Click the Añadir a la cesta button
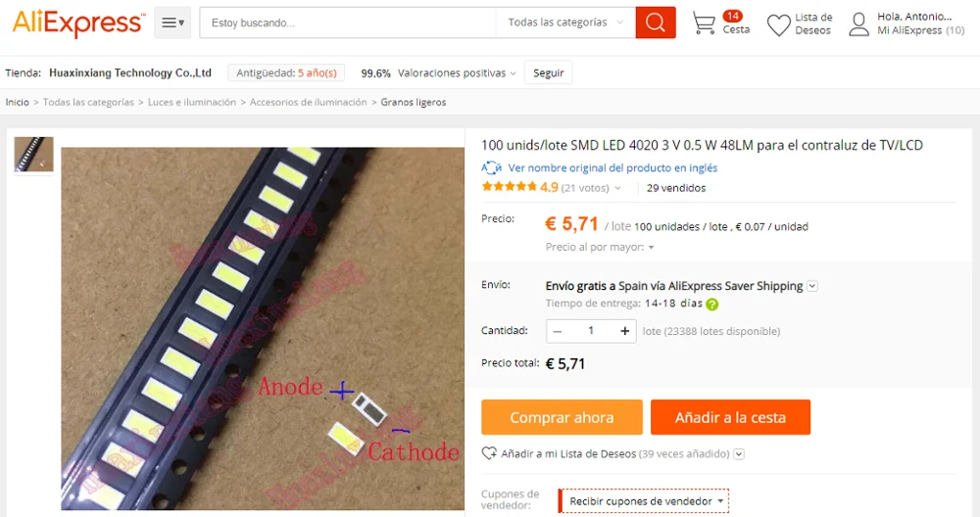Screen dimensions: 980x517 [x=730, y=417]
